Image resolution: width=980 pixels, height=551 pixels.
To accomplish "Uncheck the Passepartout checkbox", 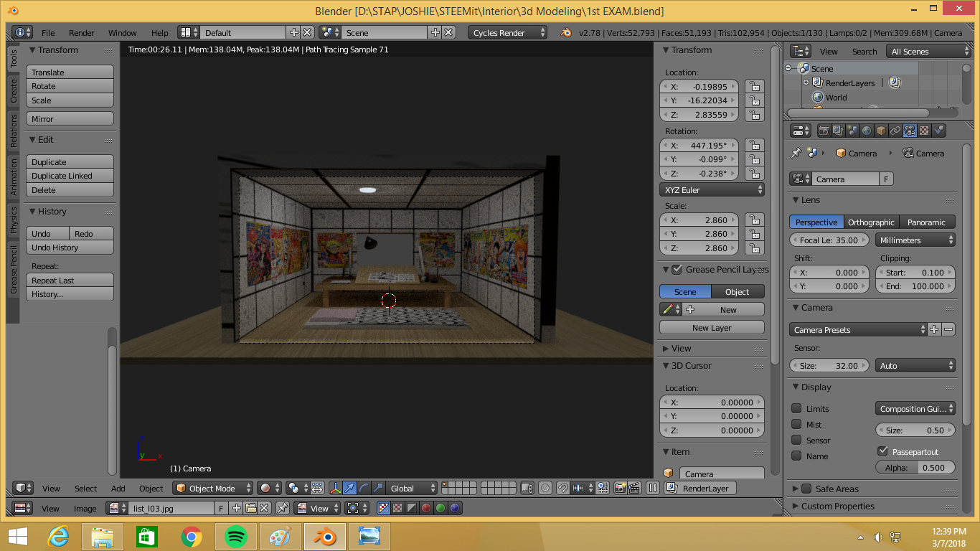I will tap(882, 451).
